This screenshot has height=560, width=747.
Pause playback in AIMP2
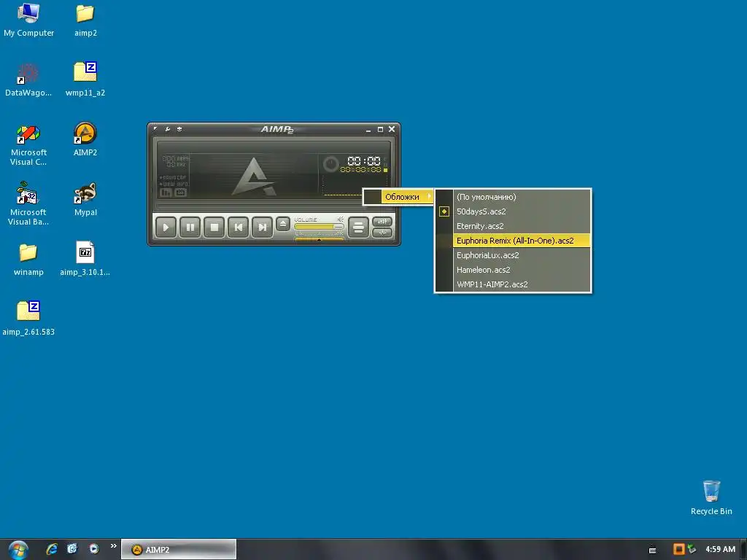(190, 227)
